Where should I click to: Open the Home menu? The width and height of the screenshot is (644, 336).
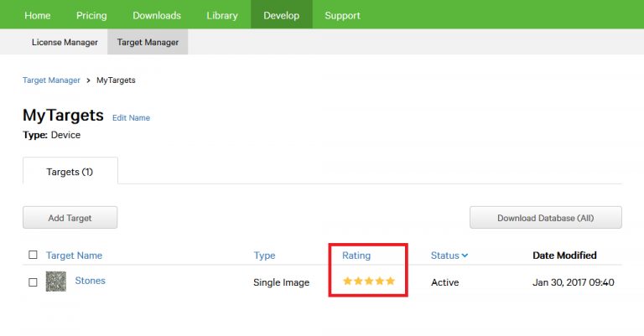click(x=37, y=15)
